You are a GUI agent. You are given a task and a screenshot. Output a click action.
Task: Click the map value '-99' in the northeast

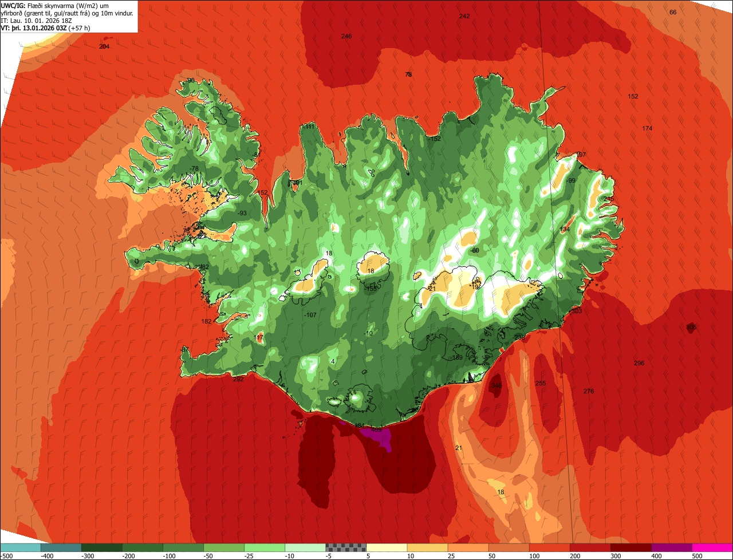click(x=570, y=180)
